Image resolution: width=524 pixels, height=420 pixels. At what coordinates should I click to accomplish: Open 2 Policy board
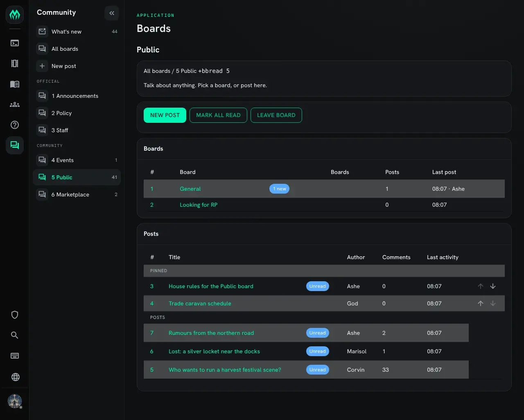(x=77, y=113)
